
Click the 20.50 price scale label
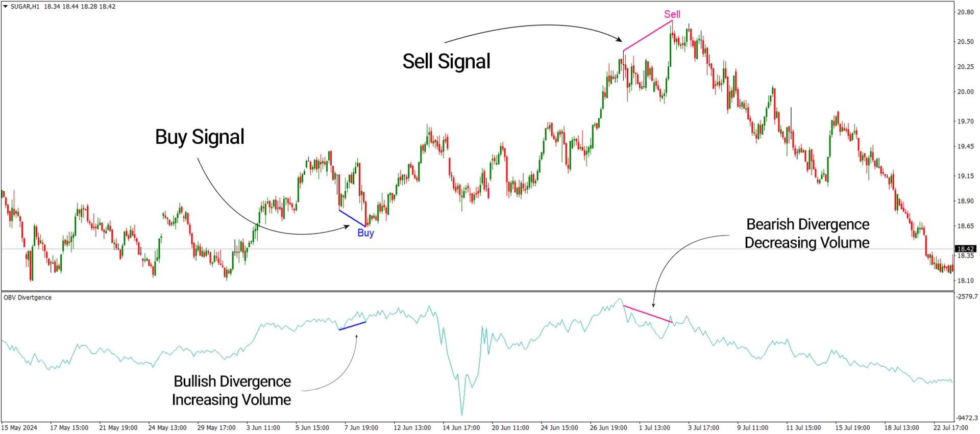965,42
